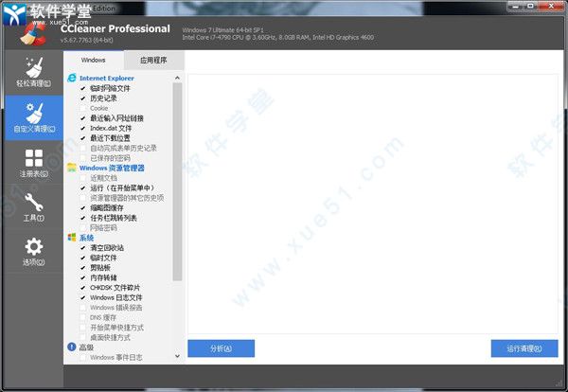Click the Internet Explorer section icon
The image size is (568, 392).
(72, 78)
